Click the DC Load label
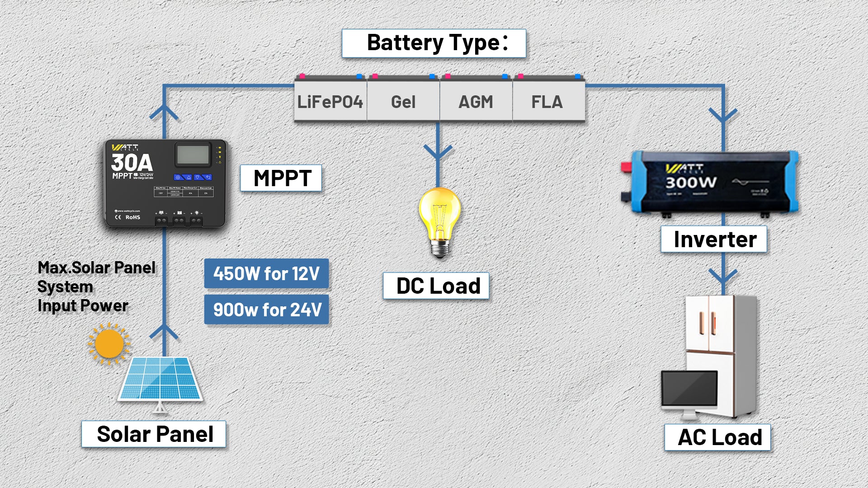 click(436, 286)
